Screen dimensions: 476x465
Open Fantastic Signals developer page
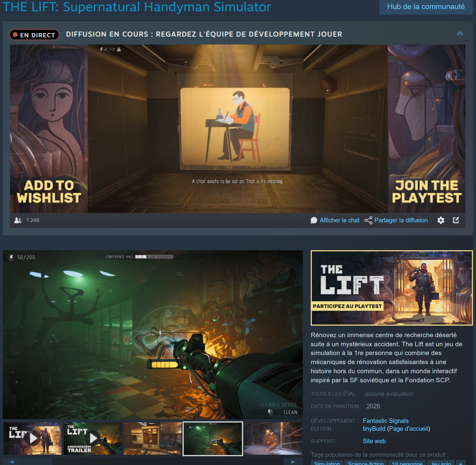point(386,421)
